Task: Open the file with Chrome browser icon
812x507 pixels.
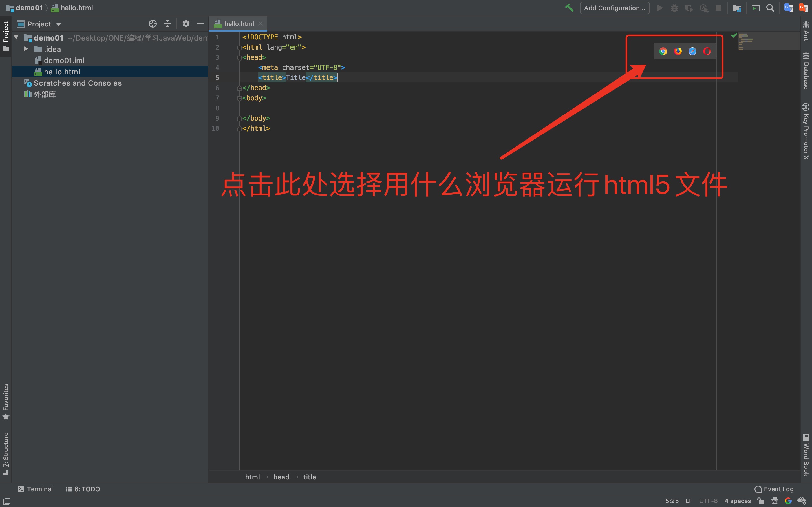Action: pyautogui.click(x=664, y=51)
